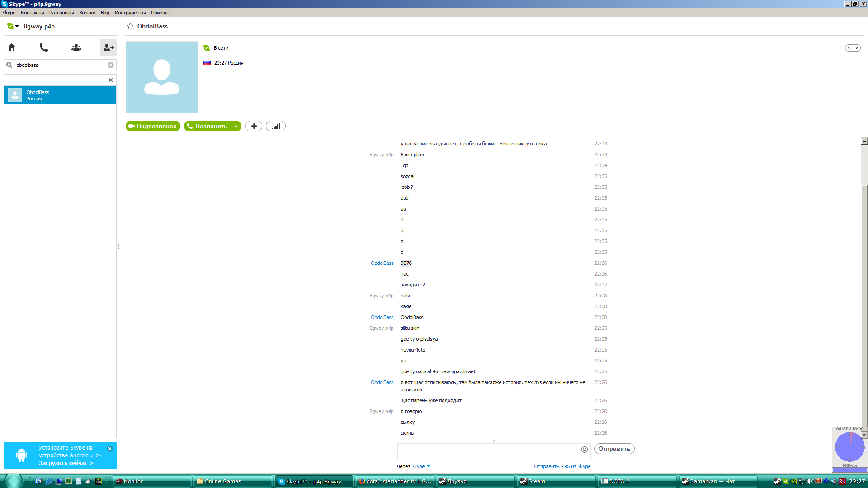Screen dimensions: 868x488
Task: Click the plus add-to-conversation button
Action: click(254, 126)
